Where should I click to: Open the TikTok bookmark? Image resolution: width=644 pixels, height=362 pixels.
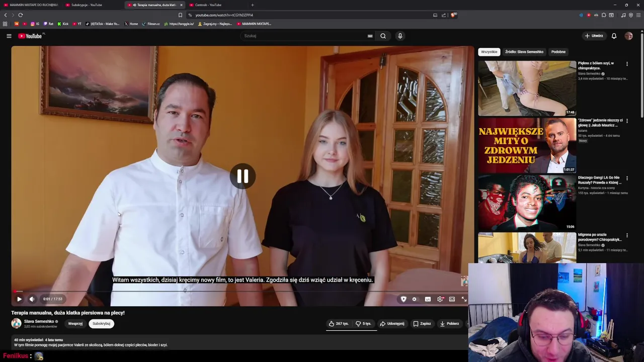pyautogui.click(x=103, y=24)
